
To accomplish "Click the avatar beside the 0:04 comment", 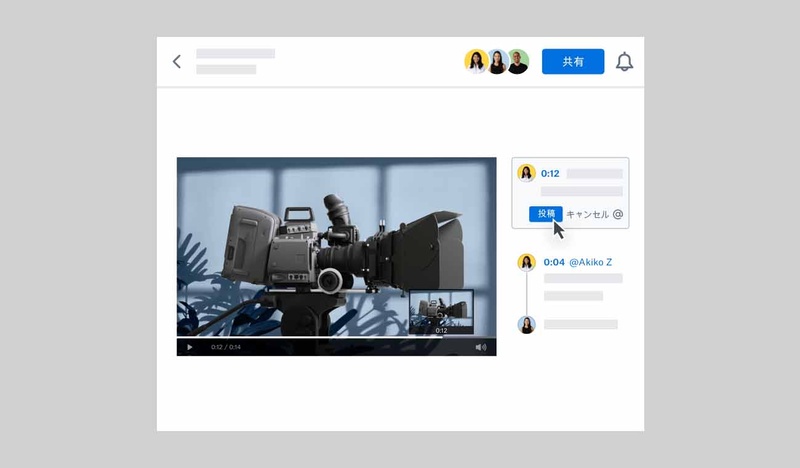I will tap(527, 262).
